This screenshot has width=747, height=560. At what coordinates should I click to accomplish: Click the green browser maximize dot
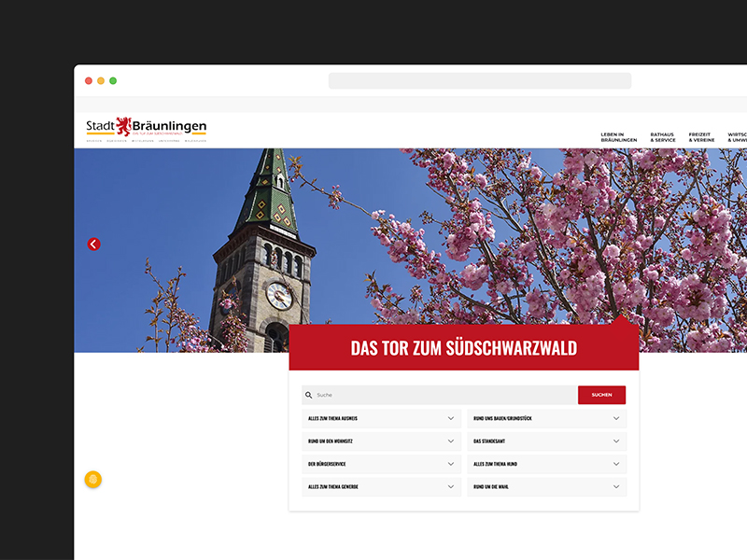113,81
